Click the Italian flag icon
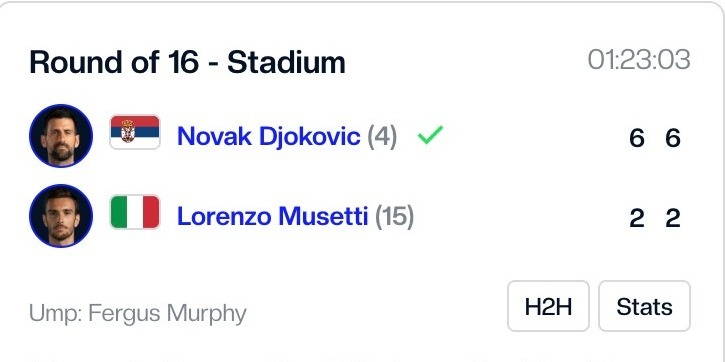 (x=135, y=212)
